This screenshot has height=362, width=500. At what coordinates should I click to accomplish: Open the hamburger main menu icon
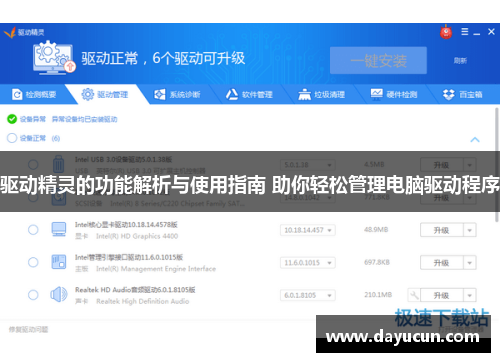465,32
